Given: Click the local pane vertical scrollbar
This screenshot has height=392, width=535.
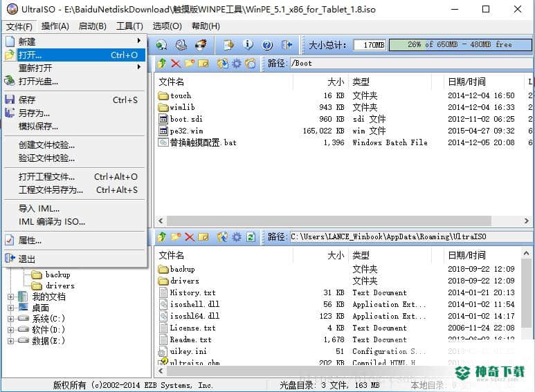Looking at the screenshot, I should (x=527, y=294).
